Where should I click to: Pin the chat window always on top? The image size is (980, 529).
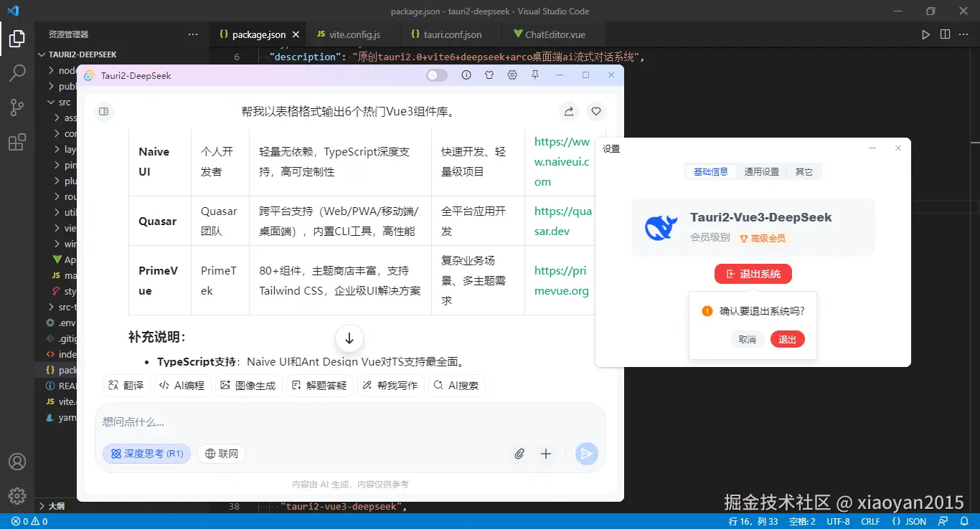(x=535, y=75)
